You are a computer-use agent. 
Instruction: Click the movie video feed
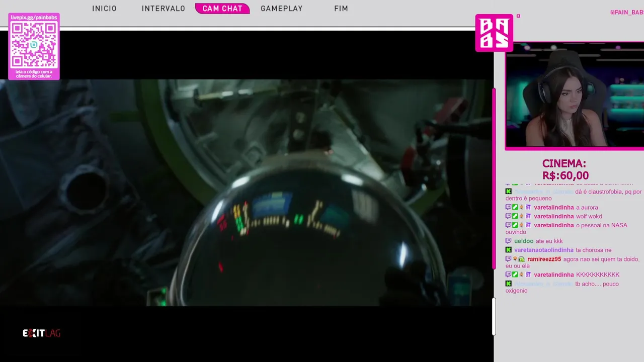tap(247, 193)
